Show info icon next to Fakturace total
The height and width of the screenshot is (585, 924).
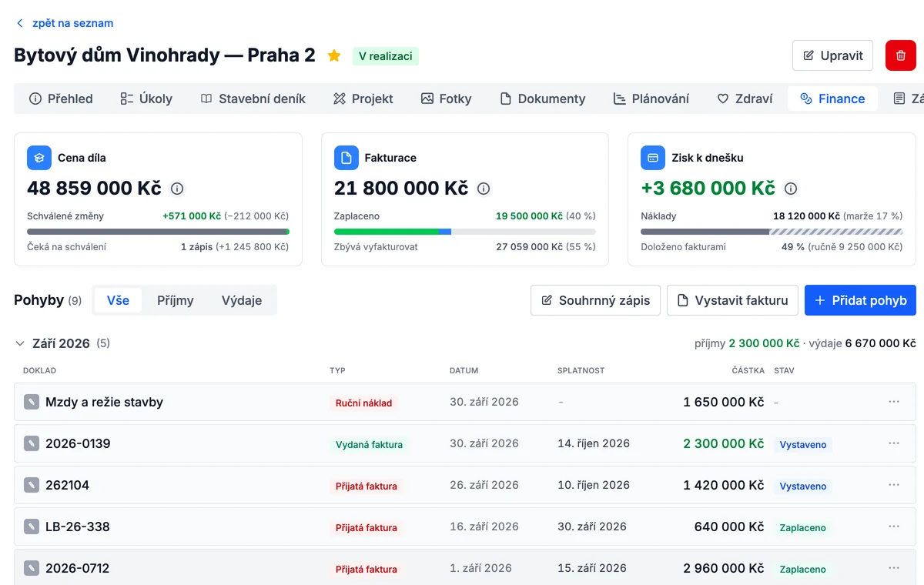(x=484, y=189)
